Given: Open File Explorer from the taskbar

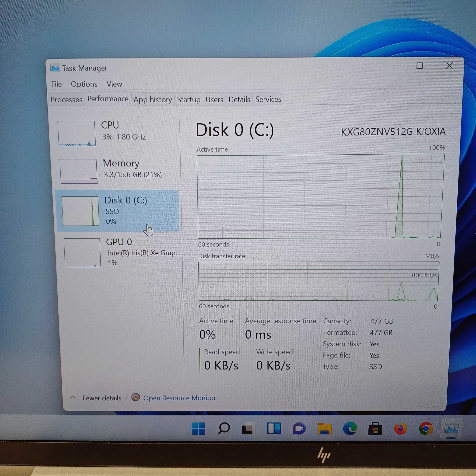Looking at the screenshot, I should [x=325, y=429].
